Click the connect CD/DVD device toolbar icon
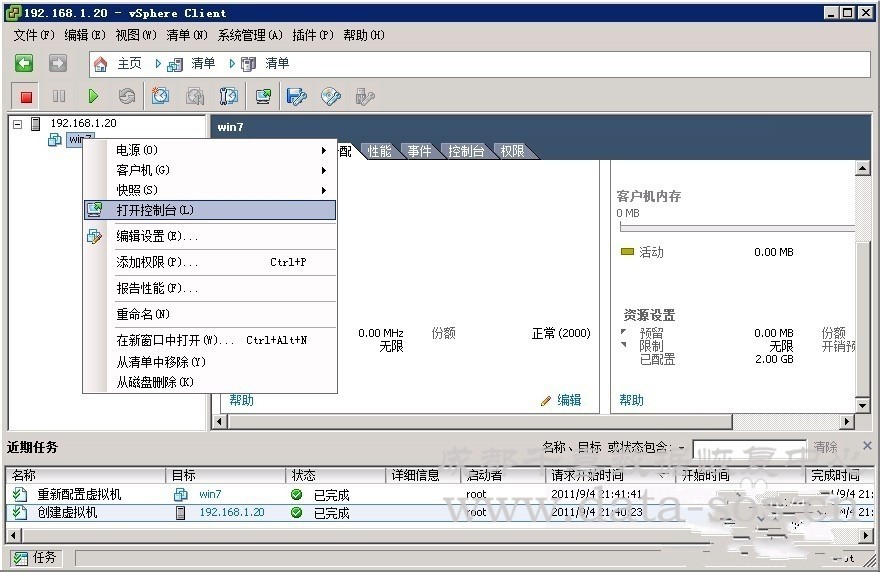The width and height of the screenshot is (880, 572). (x=330, y=97)
